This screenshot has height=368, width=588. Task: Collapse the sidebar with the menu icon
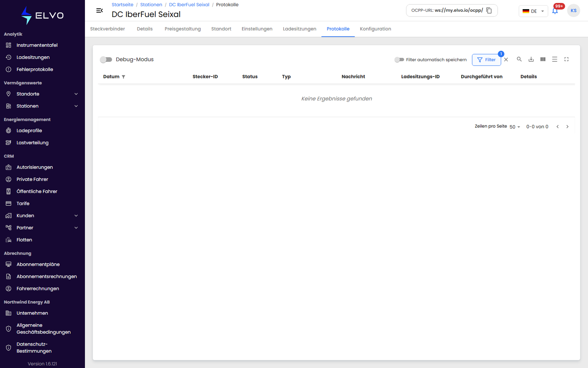(x=99, y=11)
